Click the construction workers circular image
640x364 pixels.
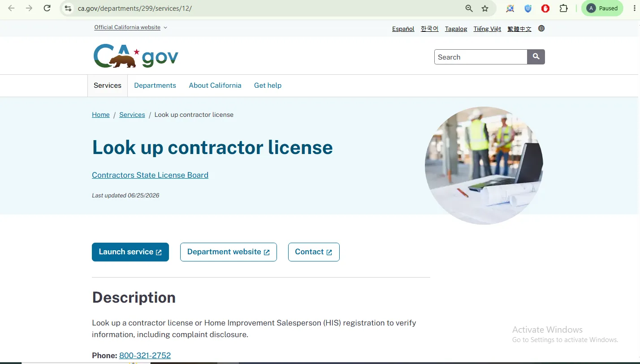(x=484, y=165)
